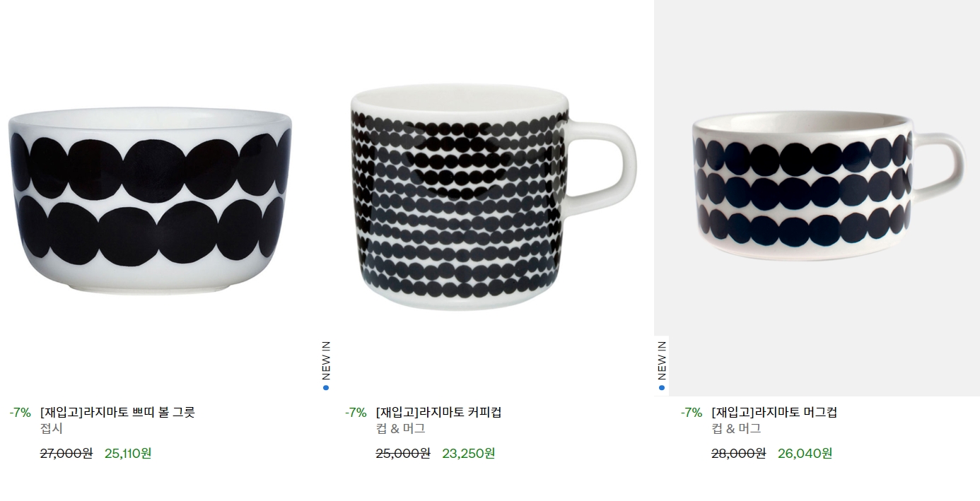Click NEW IN badge beside mug cup image

coord(662,366)
